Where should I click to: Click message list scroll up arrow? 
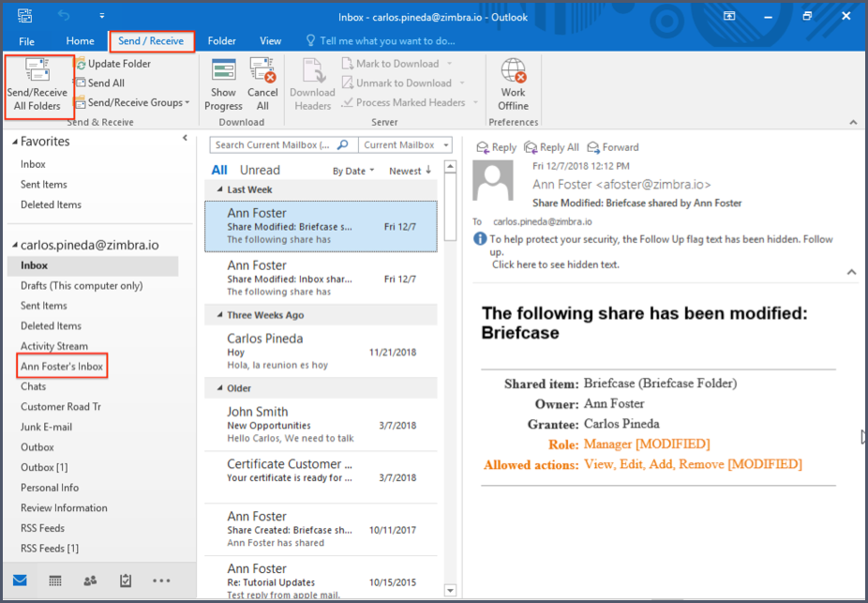tap(451, 167)
